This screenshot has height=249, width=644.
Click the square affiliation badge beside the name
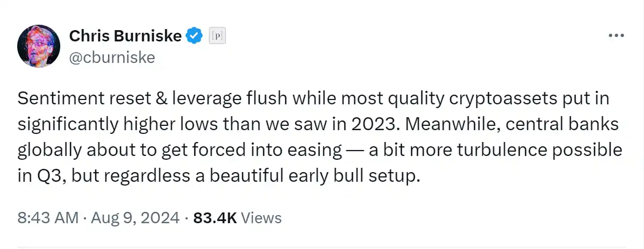coord(216,36)
